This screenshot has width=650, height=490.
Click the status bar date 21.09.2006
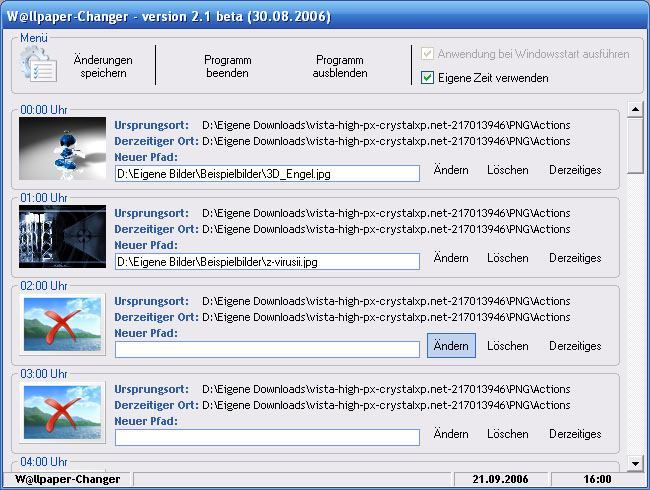coord(500,479)
